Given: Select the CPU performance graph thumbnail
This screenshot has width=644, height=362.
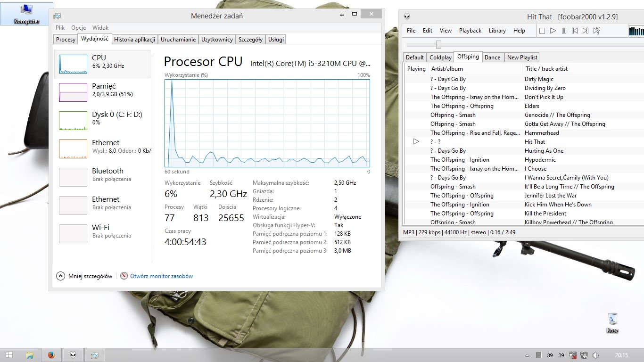Looking at the screenshot, I should click(x=73, y=64).
